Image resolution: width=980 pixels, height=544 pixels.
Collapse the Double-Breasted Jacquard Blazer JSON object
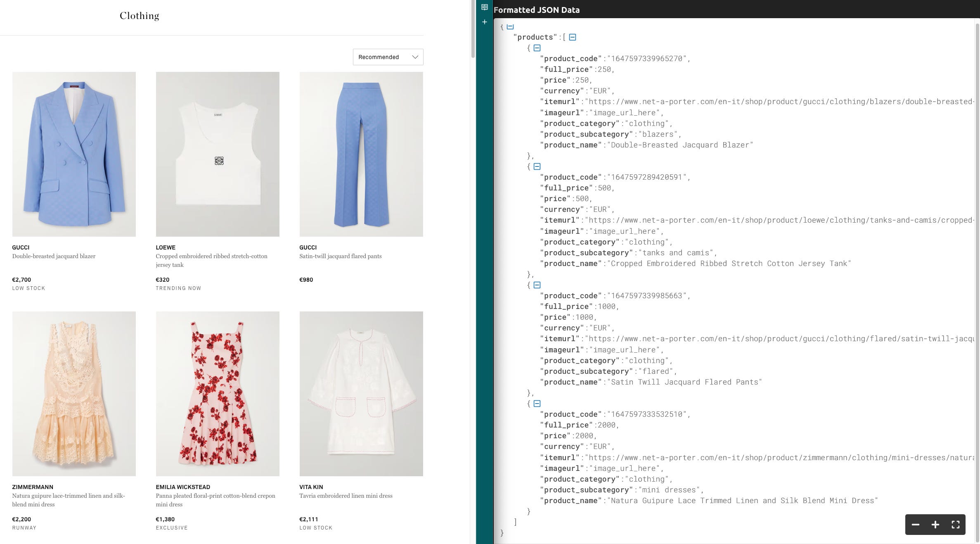(537, 48)
